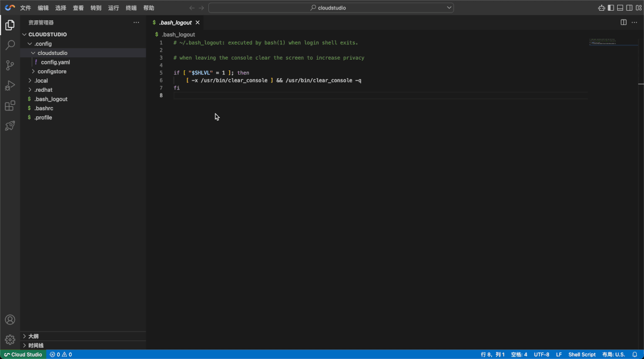Toggle the secondary side bar layout icon
The width and height of the screenshot is (644, 359).
tap(629, 8)
